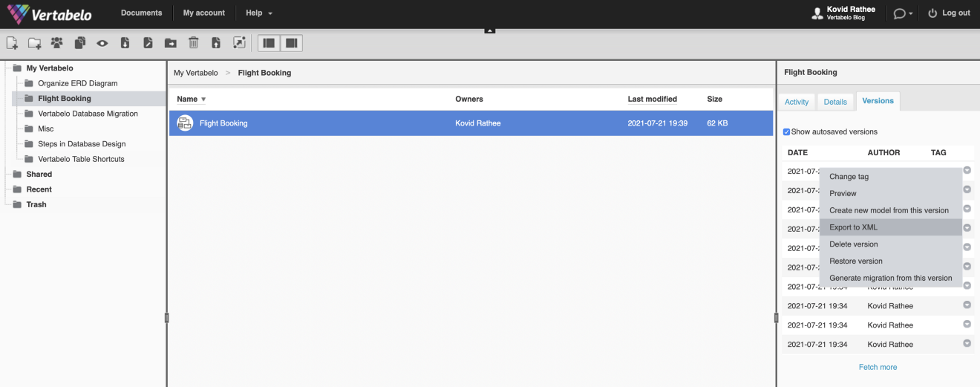This screenshot has height=387, width=980.
Task: Click the DATE column header in Versions
Action: point(797,152)
